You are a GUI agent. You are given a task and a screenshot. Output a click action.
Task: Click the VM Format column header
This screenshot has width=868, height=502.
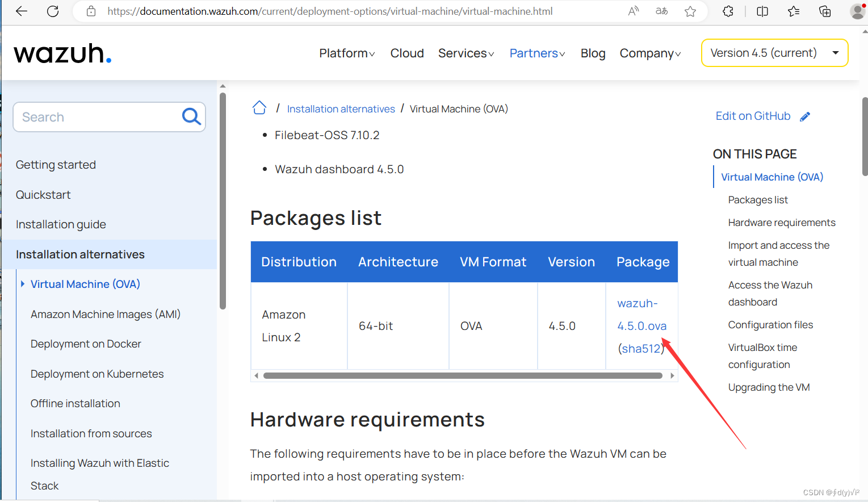tap(493, 262)
